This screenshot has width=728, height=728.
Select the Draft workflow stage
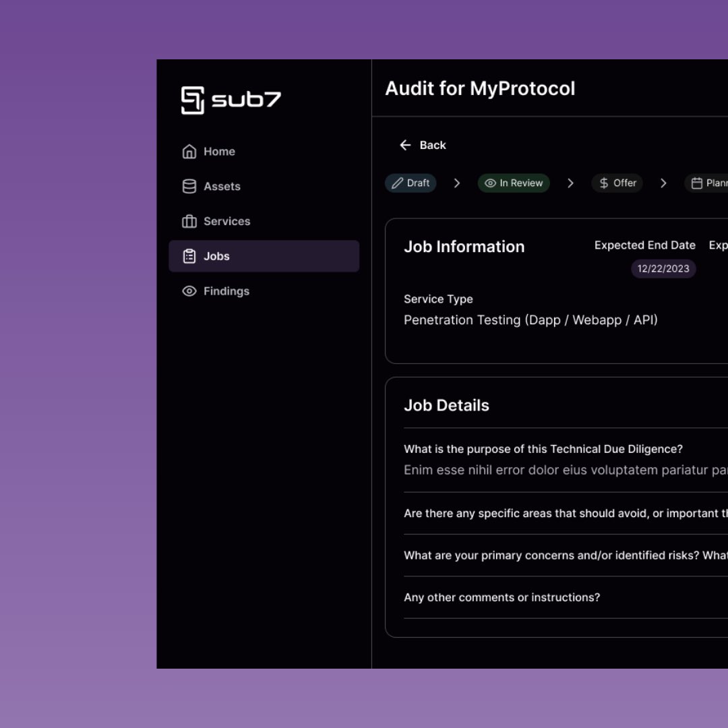tap(411, 183)
